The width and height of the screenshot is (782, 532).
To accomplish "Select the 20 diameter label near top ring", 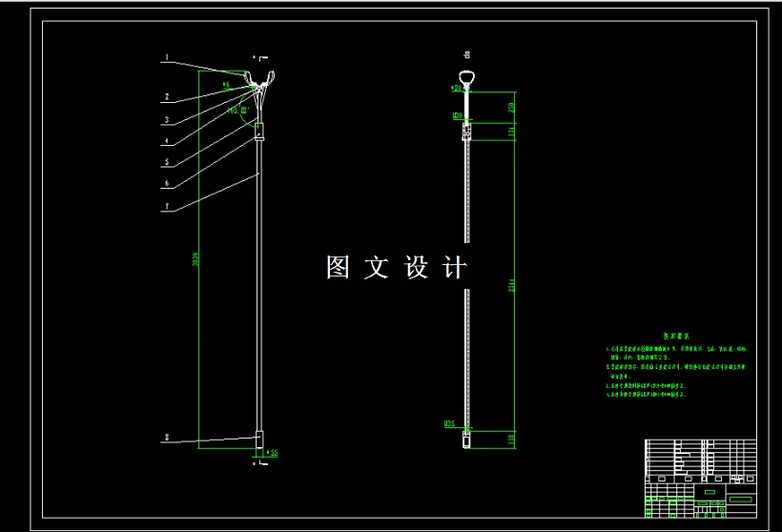I will tap(456, 89).
